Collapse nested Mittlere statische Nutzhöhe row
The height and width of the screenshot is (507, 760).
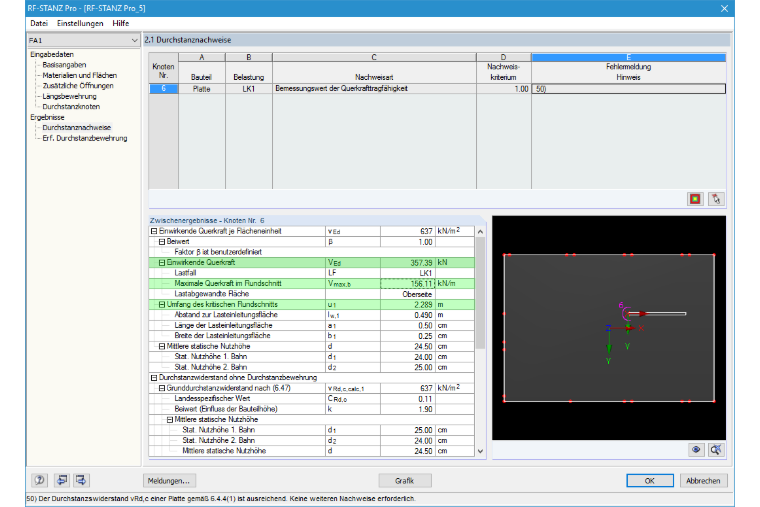coord(170,420)
